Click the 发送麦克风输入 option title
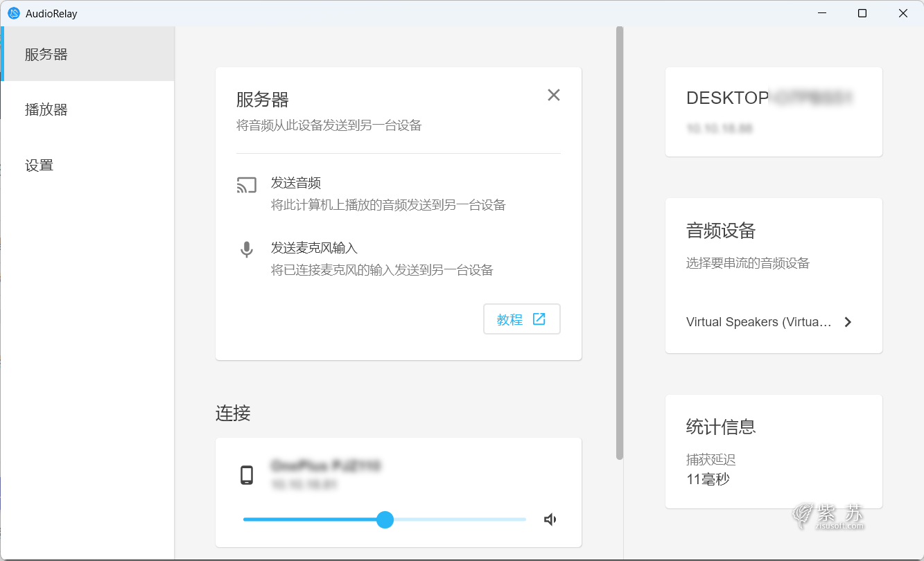924x561 pixels. (x=314, y=248)
